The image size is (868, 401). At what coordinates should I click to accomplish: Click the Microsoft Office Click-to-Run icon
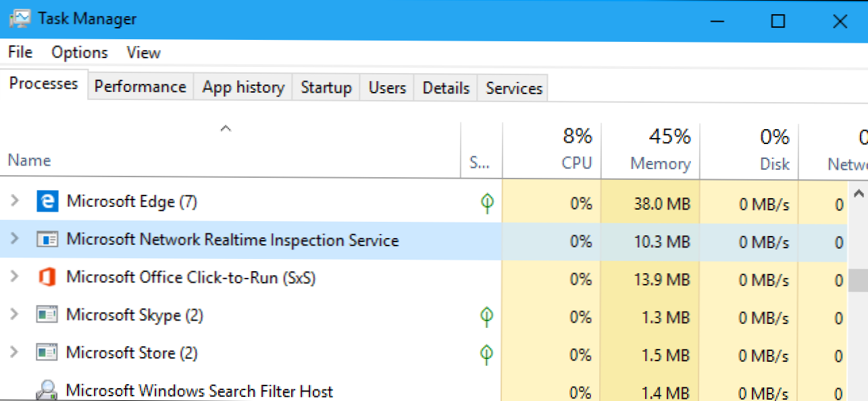[x=47, y=277]
